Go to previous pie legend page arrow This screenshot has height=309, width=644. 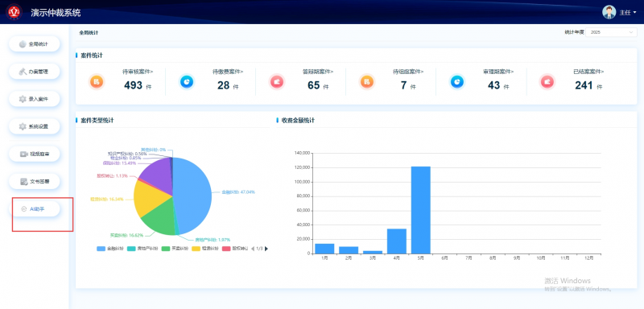pyautogui.click(x=253, y=249)
